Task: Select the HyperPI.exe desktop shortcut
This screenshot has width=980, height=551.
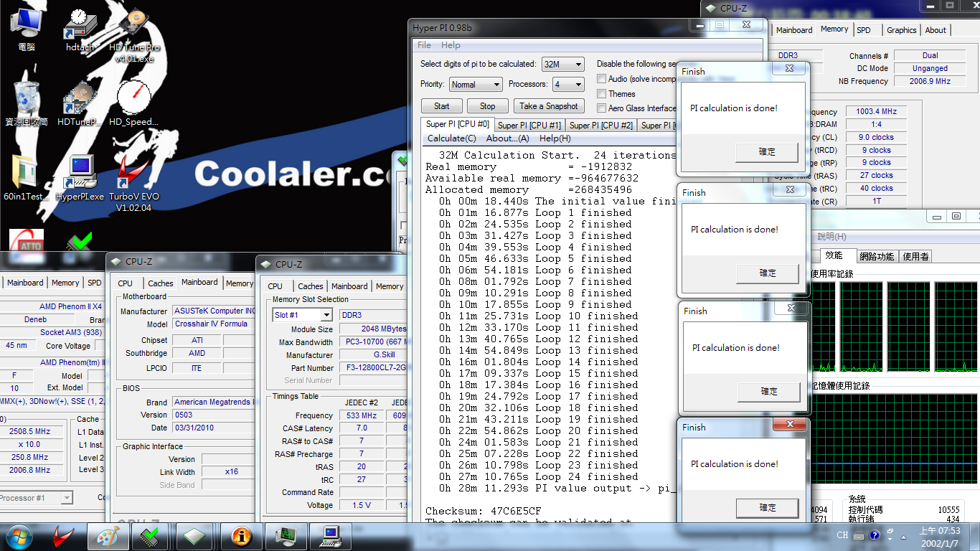Action: [x=80, y=178]
